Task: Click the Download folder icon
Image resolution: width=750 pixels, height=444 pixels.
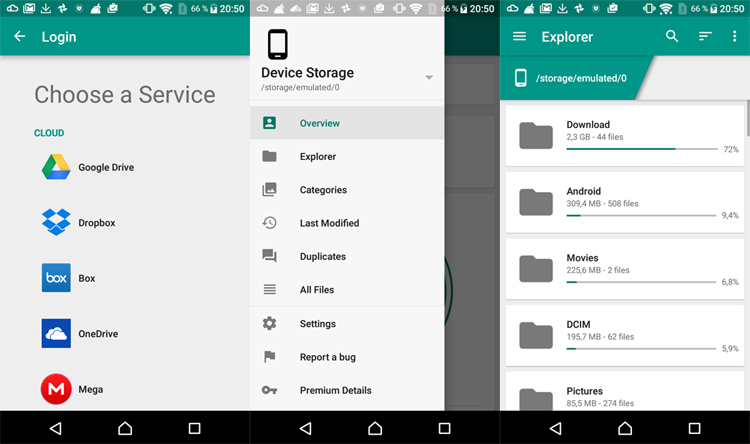Action: 536,135
